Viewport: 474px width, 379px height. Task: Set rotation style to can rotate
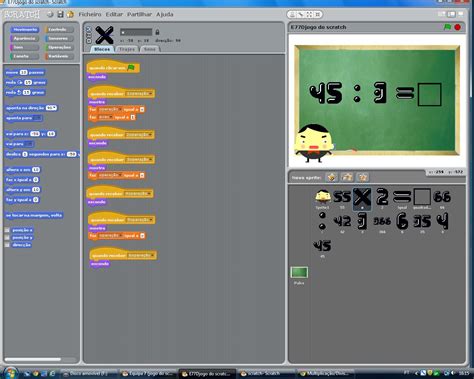89,29
